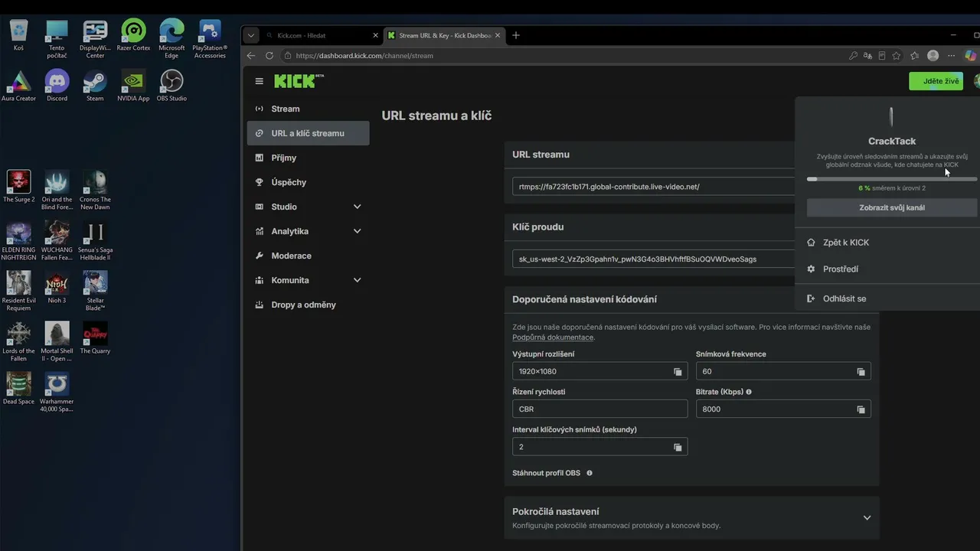Open the Podpůrná dokumentace link

[553, 337]
